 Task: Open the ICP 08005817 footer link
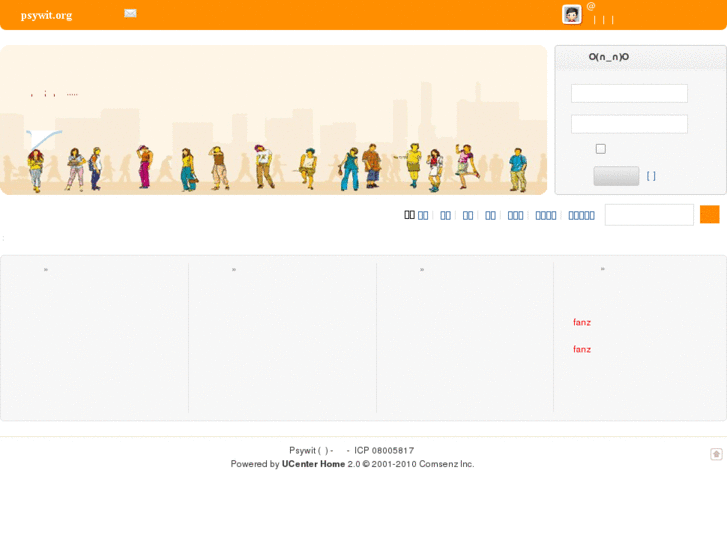coord(384,450)
